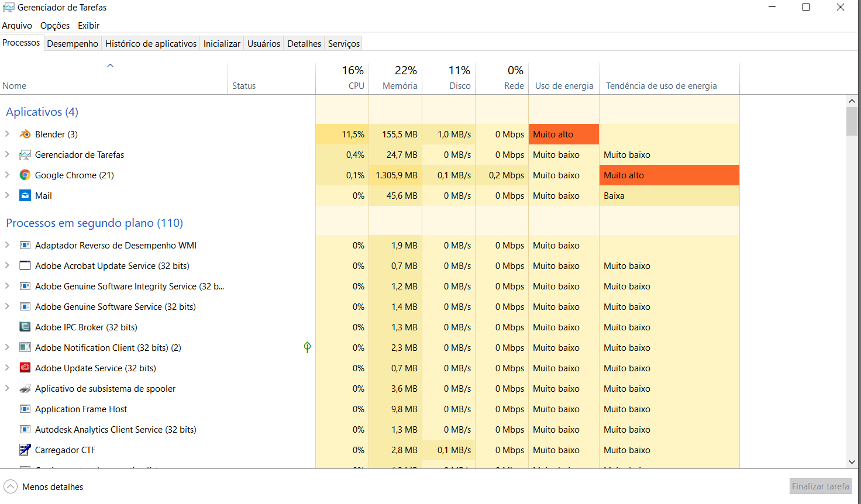This screenshot has height=504, width=861.
Task: Switch to the Inicializar tab
Action: click(222, 44)
